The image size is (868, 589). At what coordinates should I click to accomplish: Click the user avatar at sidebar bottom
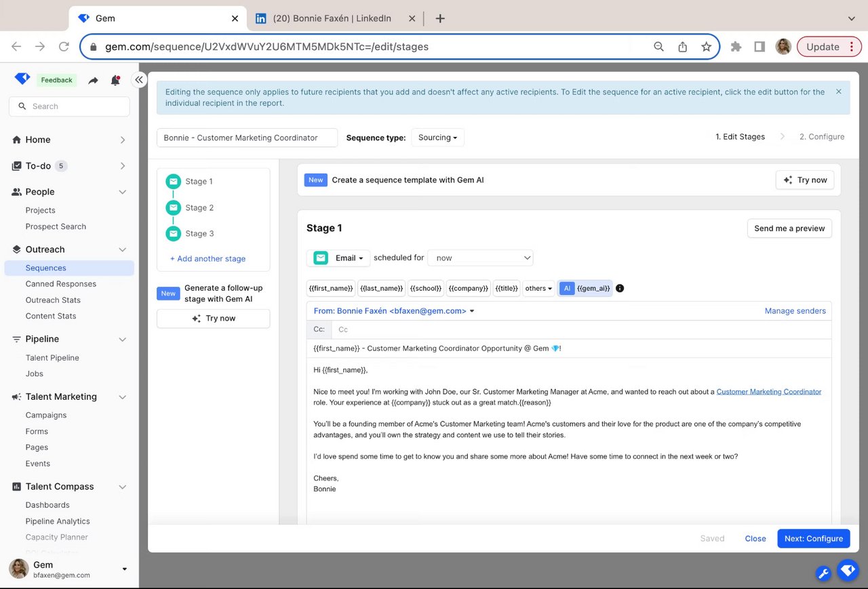(x=19, y=569)
